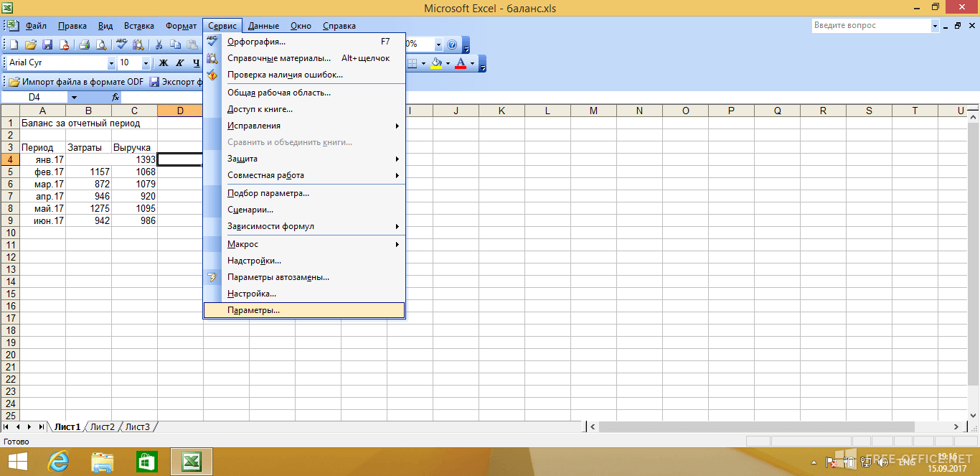Viewport: 980px width, 476px height.
Task: Click the fx insert function button
Action: pyautogui.click(x=116, y=97)
